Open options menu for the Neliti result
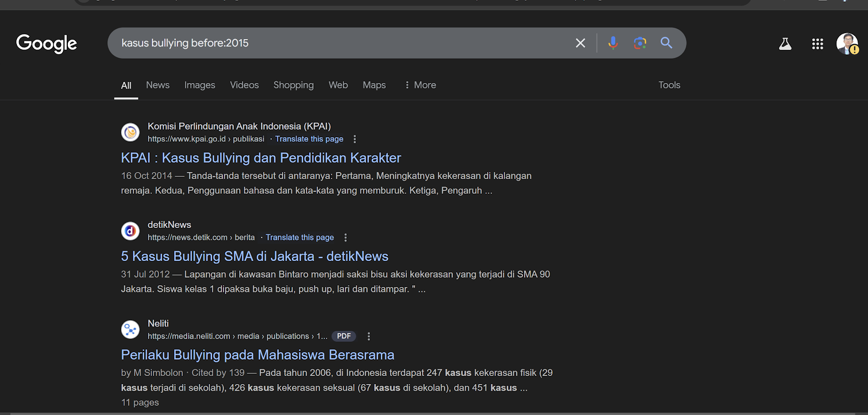 (x=369, y=336)
